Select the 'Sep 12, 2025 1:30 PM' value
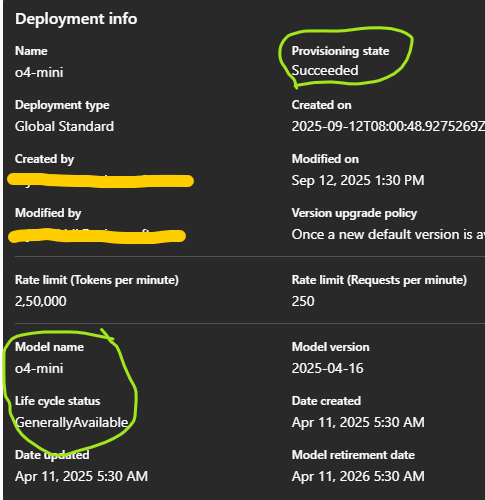The width and height of the screenshot is (485, 500). tap(358, 180)
